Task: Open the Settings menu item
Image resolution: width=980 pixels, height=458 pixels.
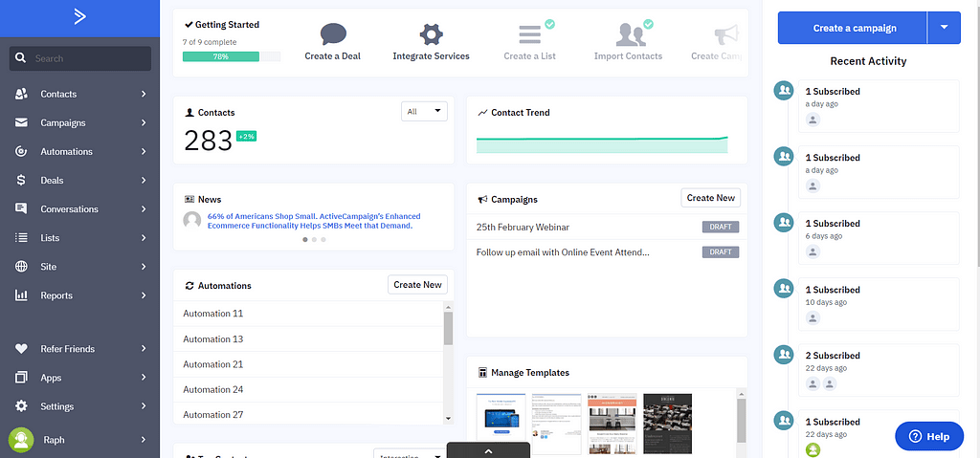Action: coord(79,406)
